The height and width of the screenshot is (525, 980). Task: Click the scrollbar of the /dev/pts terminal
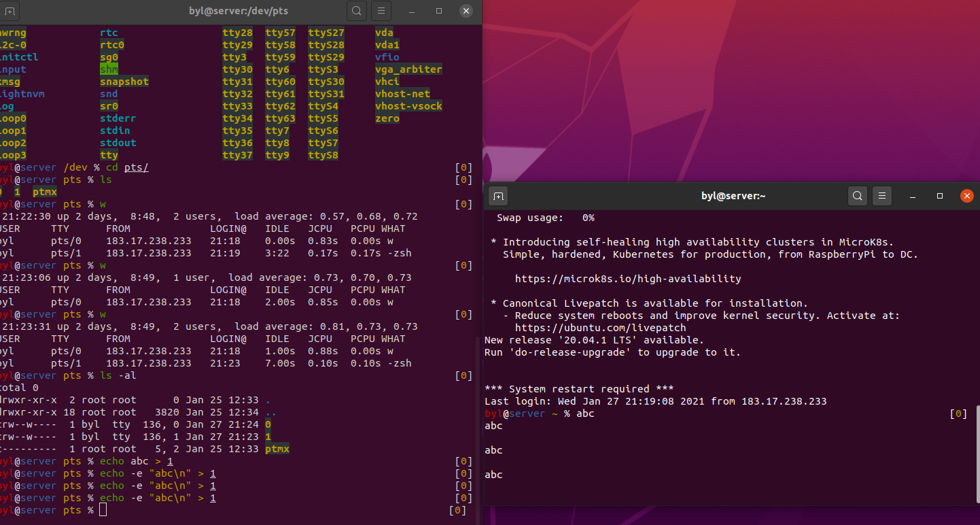point(478,430)
